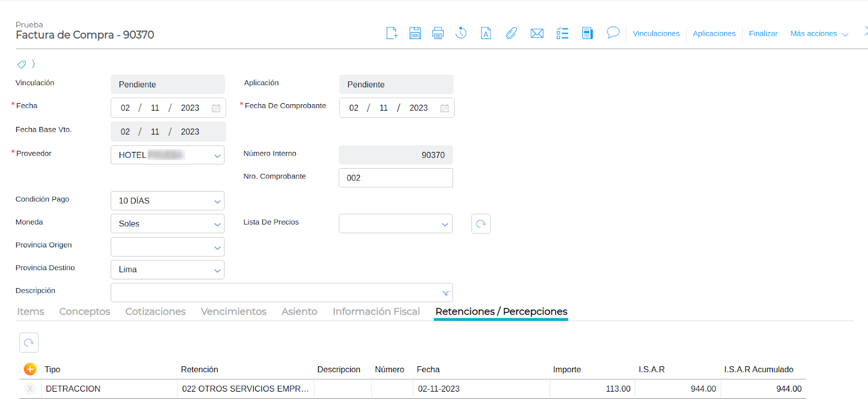Image resolution: width=868 pixels, height=415 pixels.
Task: Click refresh icon beside Lista De Precios
Action: 481,224
